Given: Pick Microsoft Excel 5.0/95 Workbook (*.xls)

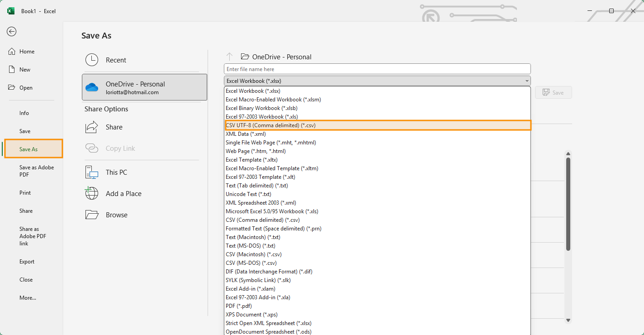Looking at the screenshot, I should click(377, 211).
